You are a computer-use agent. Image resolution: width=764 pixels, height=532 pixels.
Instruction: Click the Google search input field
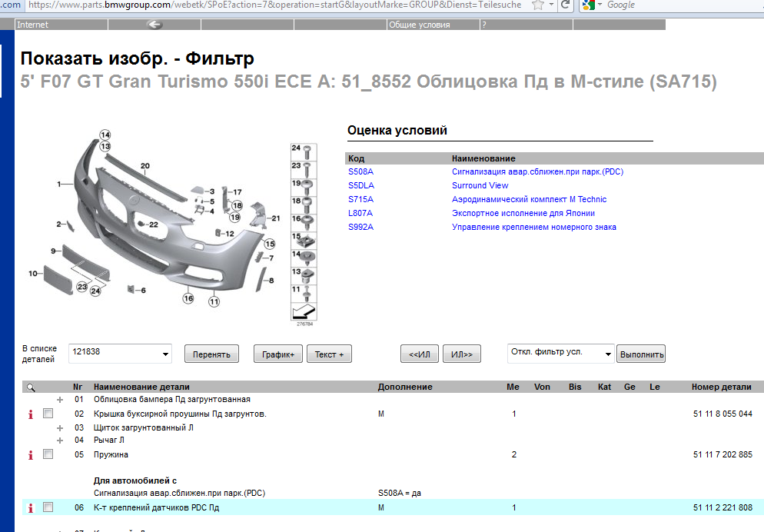683,5
